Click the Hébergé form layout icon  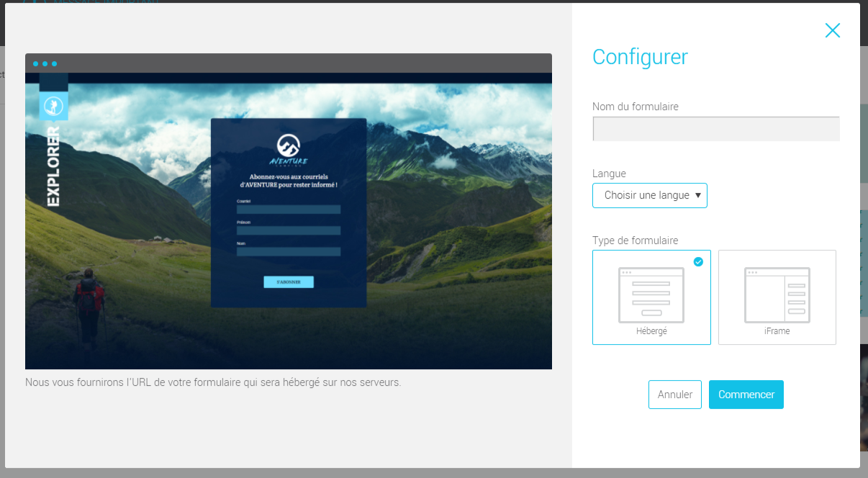[651, 294]
